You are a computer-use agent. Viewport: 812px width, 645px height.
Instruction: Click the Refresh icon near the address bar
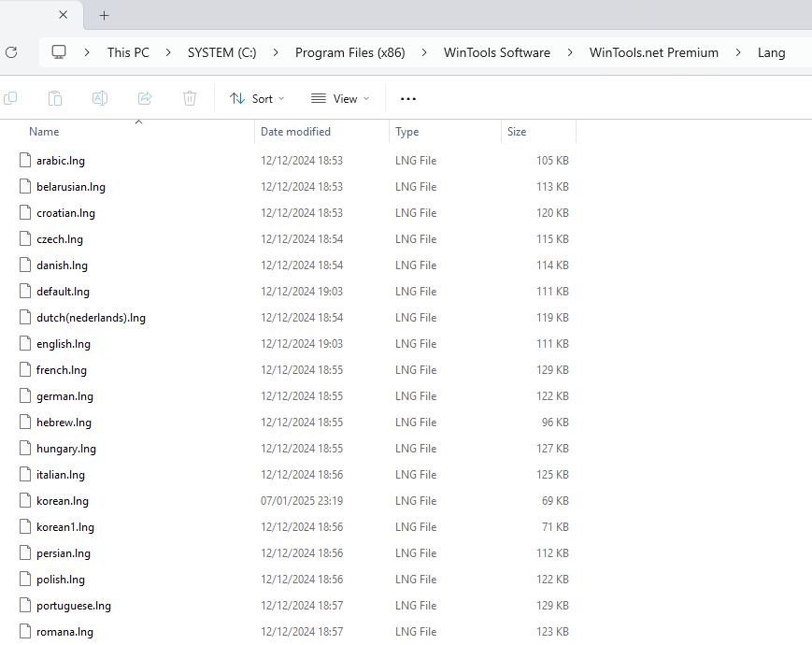pos(10,53)
